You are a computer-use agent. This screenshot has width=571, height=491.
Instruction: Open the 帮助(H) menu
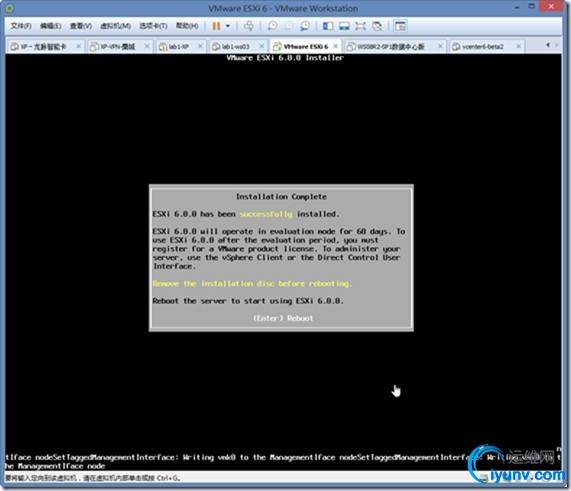(187, 26)
